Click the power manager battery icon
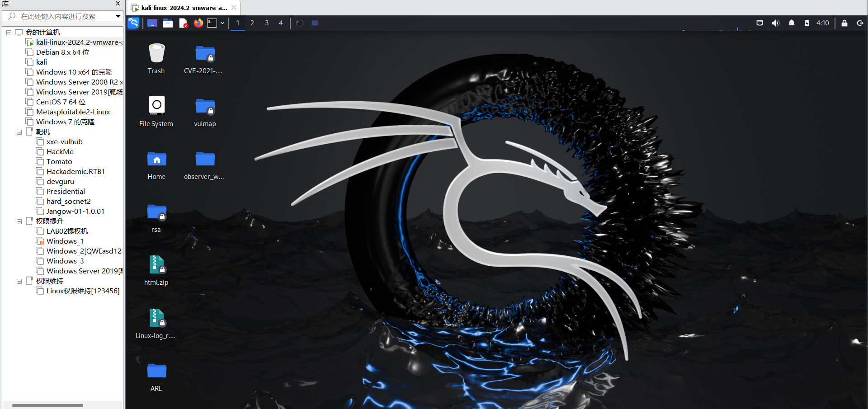The width and height of the screenshot is (868, 409). click(x=807, y=23)
